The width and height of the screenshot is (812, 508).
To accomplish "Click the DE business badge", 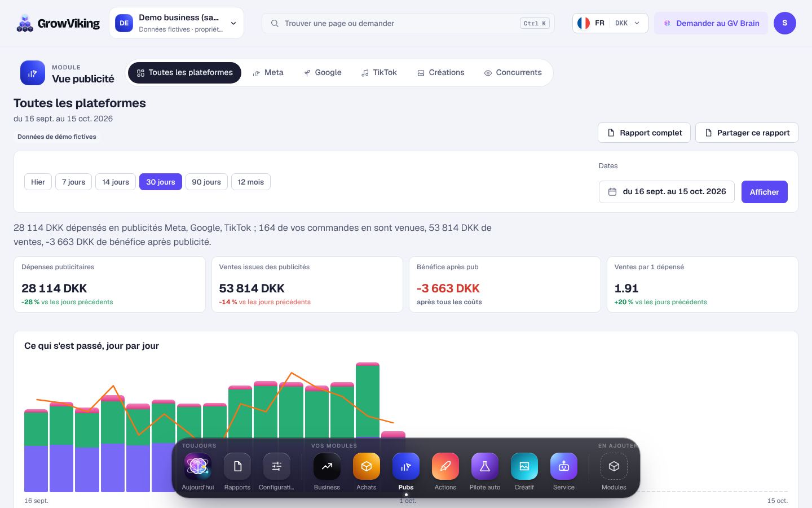I will point(124,23).
